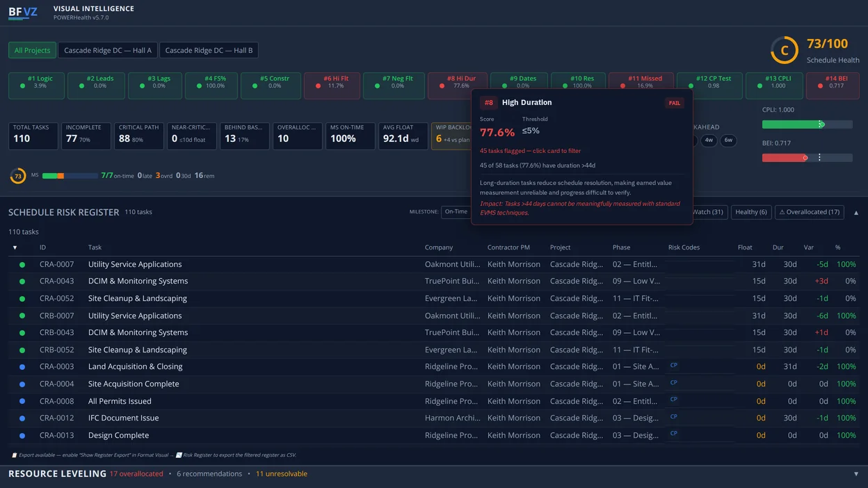This screenshot has height=488, width=868.
Task: Select the 4w lookahead button
Action: (709, 140)
